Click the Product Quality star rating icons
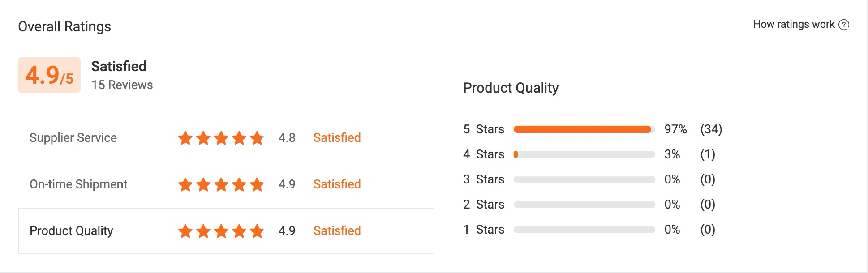The image size is (868, 273). [x=221, y=231]
